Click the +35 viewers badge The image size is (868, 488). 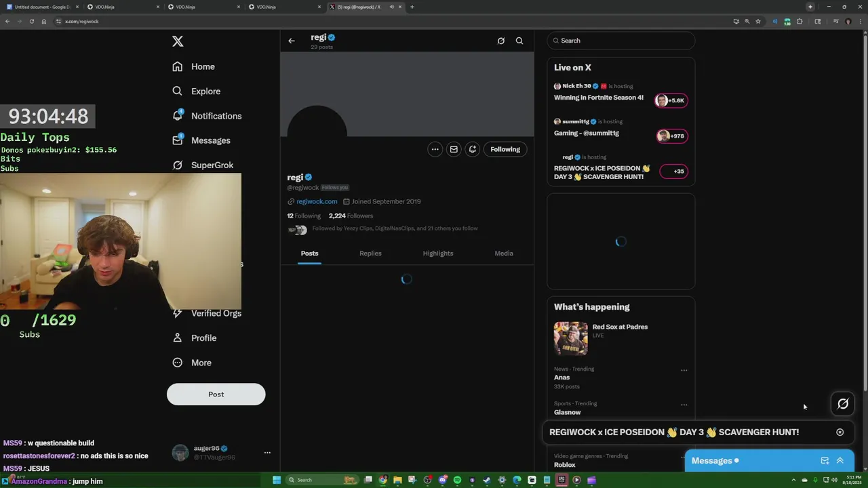[x=674, y=171]
